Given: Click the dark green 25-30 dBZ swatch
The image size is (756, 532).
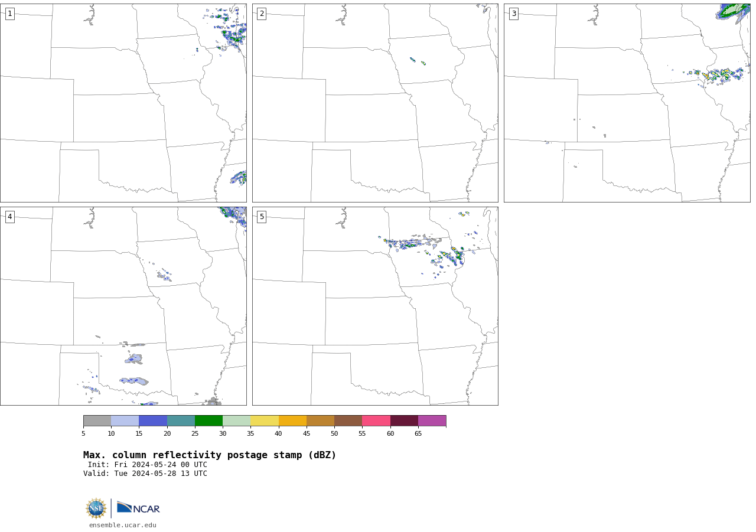Looking at the screenshot, I should 208,421.
